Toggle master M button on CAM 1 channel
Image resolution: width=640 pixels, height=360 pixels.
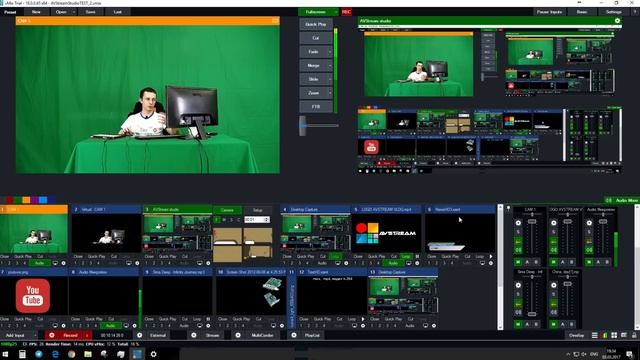point(518,262)
